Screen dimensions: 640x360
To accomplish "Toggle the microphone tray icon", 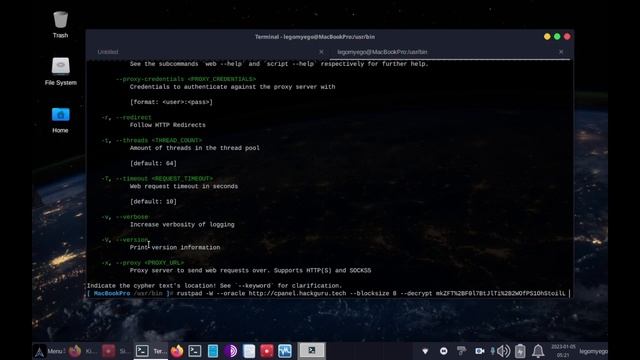I will pyautogui.click(x=493, y=351).
